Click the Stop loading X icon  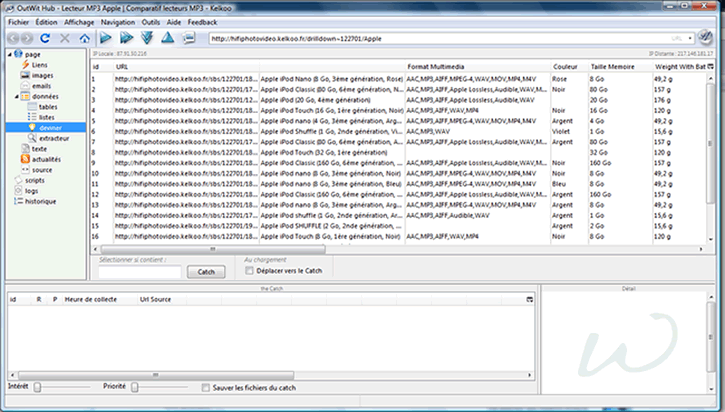pyautogui.click(x=65, y=38)
